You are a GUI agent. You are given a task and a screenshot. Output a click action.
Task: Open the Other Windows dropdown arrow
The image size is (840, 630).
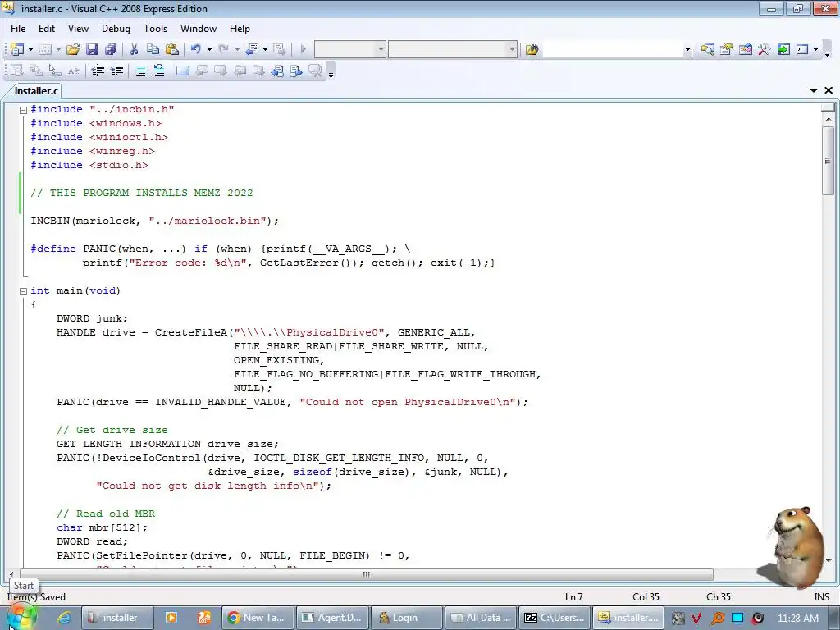816,50
